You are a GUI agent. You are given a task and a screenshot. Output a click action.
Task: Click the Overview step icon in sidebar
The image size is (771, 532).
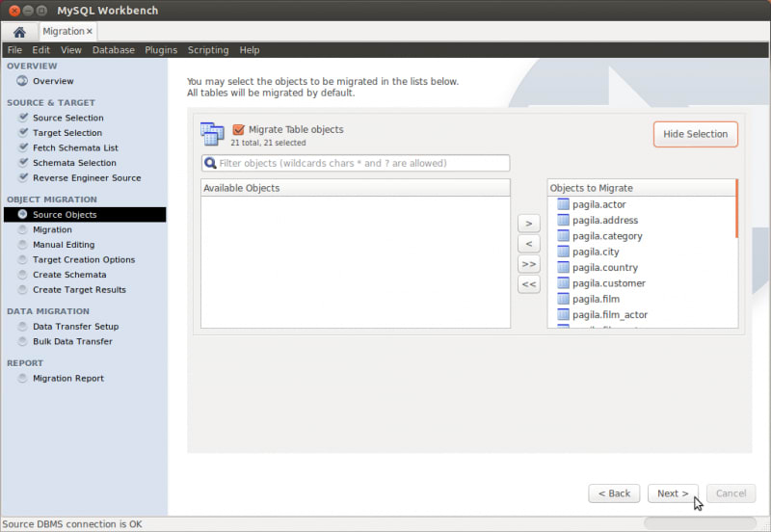pos(22,81)
